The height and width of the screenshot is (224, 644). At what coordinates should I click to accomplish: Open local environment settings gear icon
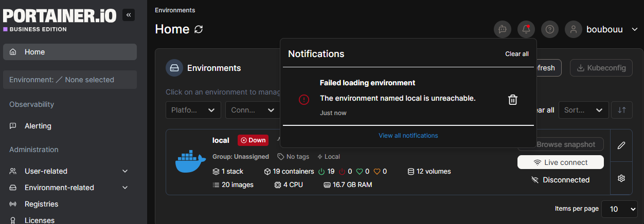tap(621, 178)
